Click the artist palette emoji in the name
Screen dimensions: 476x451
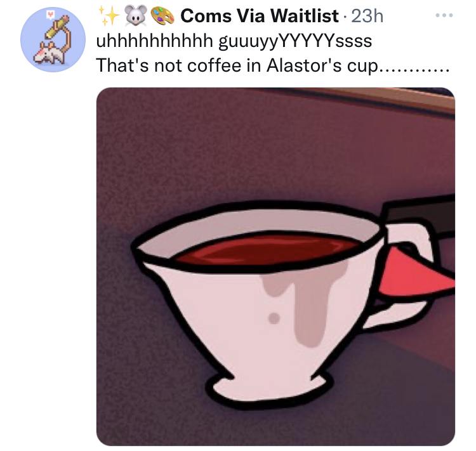click(x=163, y=15)
